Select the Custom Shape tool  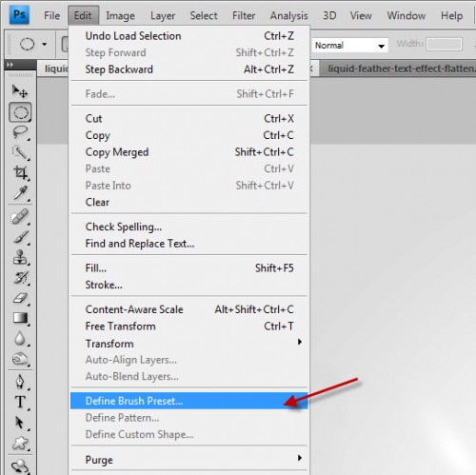click(x=20, y=444)
